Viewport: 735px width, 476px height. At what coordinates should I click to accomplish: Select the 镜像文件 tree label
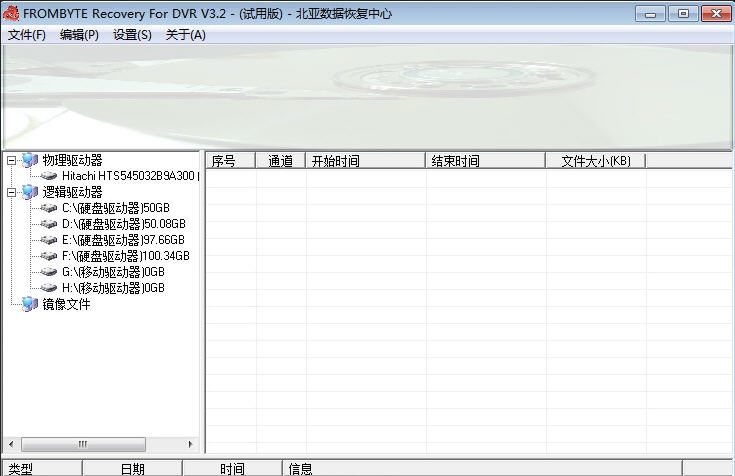pos(66,304)
